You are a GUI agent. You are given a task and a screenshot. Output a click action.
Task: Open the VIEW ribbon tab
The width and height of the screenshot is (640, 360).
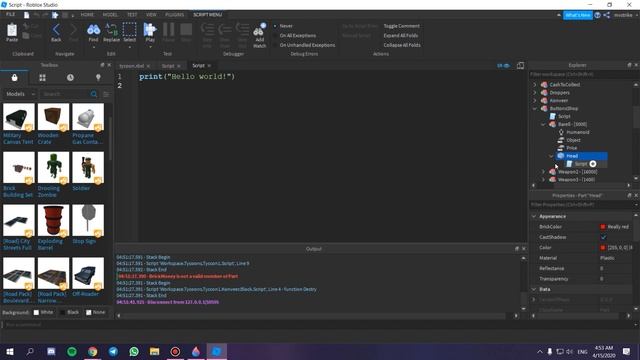(151, 15)
